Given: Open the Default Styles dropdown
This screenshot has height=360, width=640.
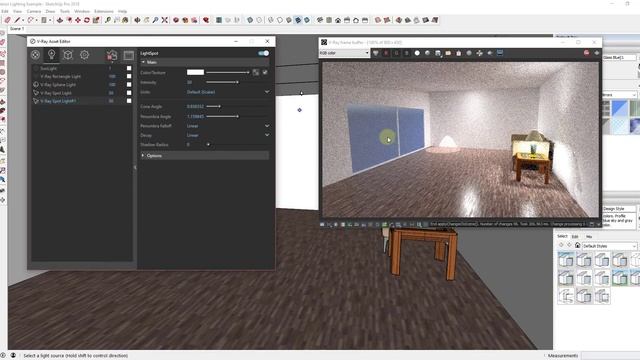Looking at the screenshot, I should point(609,246).
